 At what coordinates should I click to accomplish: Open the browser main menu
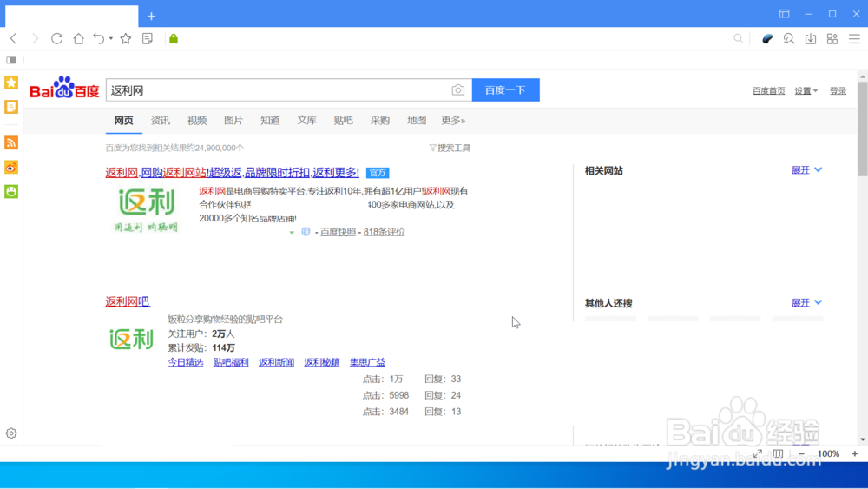coord(854,39)
